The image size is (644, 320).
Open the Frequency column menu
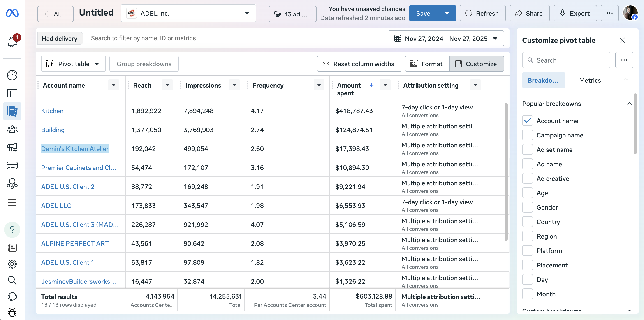[x=319, y=85]
